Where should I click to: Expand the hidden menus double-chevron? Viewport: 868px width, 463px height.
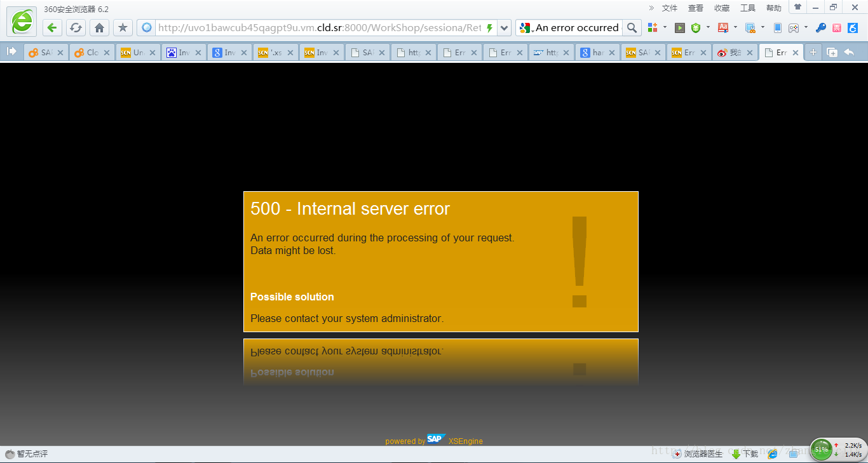[x=651, y=8]
